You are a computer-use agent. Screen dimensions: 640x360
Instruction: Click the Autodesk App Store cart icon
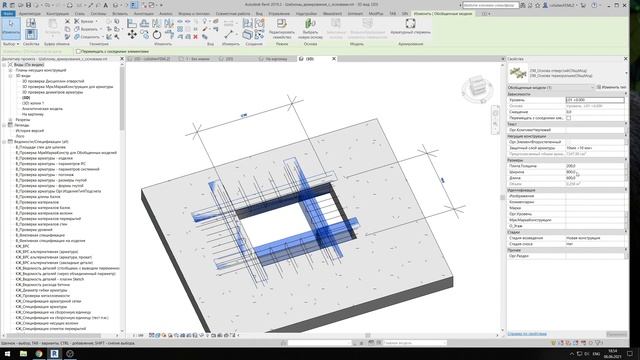pos(583,5)
